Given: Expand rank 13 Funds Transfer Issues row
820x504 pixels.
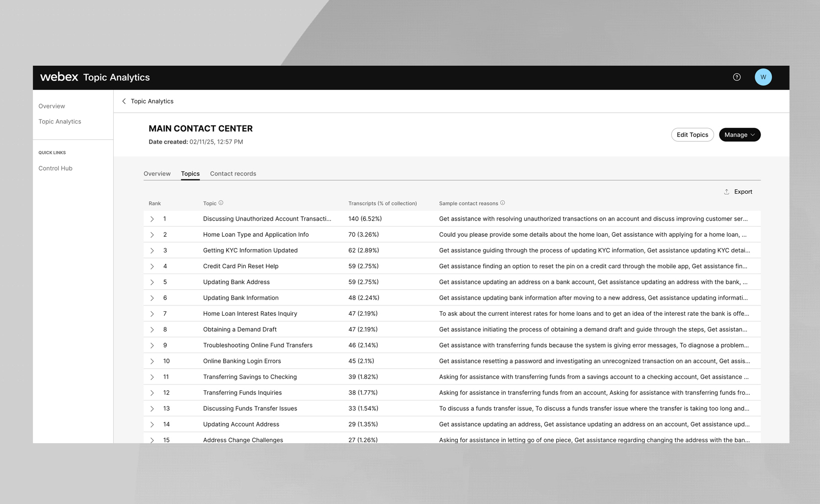Looking at the screenshot, I should pyautogui.click(x=152, y=409).
